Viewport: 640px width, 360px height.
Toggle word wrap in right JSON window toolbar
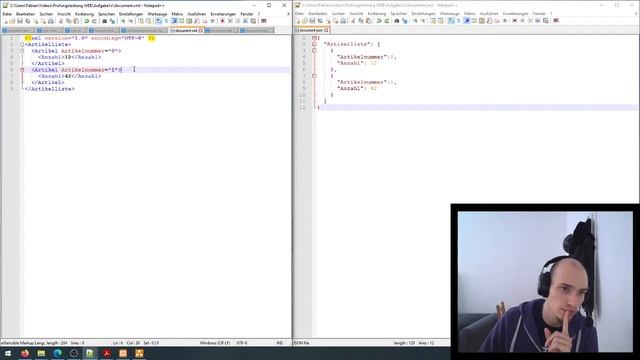click(451, 21)
